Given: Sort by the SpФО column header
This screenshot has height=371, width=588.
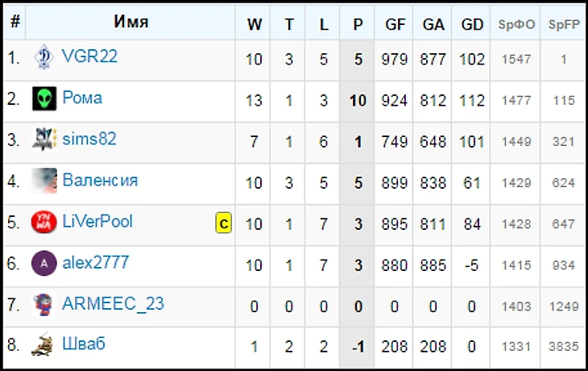Looking at the screenshot, I should click(x=516, y=24).
